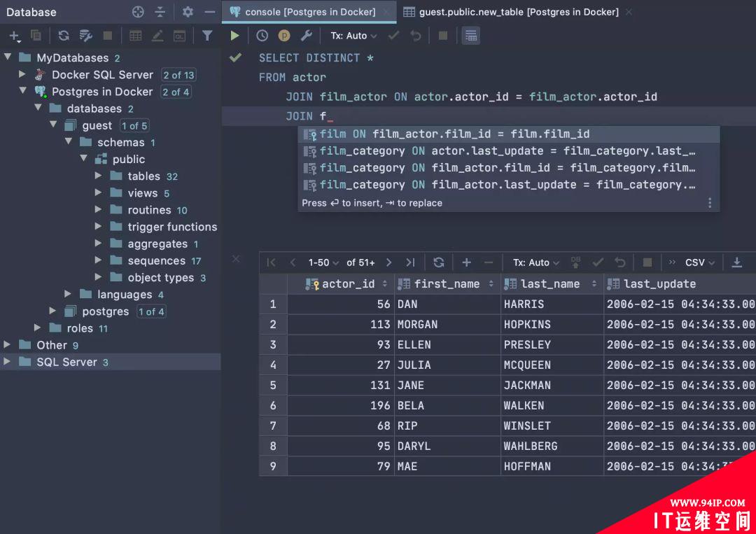Open Database panel settings gear
756x534 pixels.
coord(188,12)
